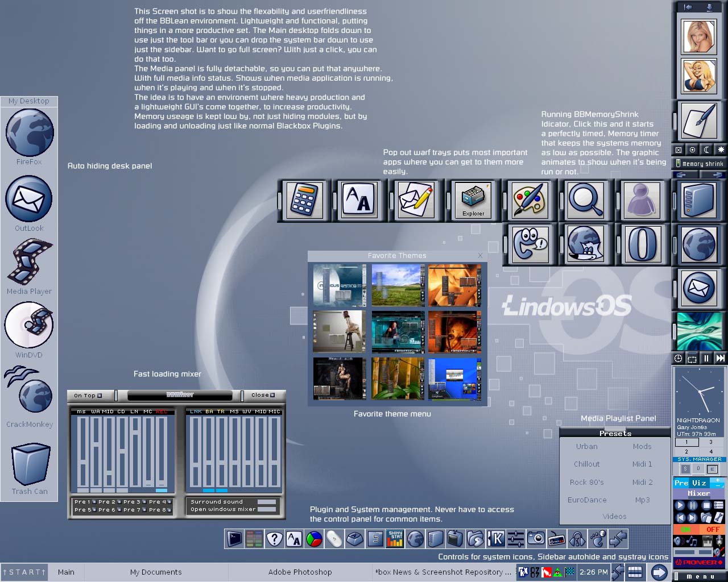Open the game controller icon in toolbar
Image resolution: width=728 pixels, height=582 pixels.
coord(556,538)
